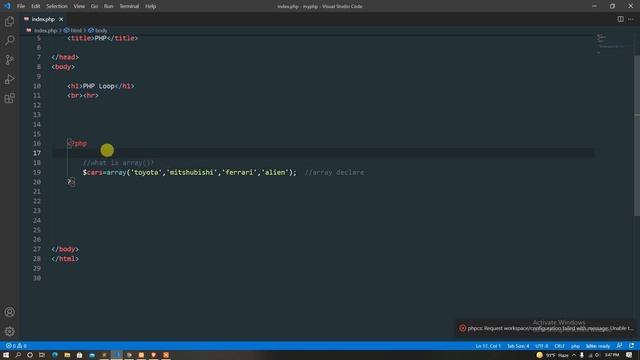The image size is (640, 360).
Task: Open the Source Control view
Action: [9, 60]
